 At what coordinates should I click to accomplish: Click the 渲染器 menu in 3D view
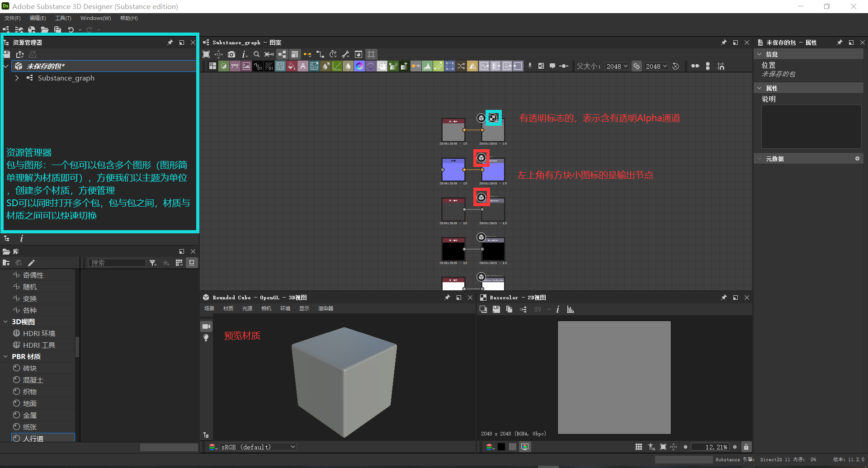coord(326,308)
